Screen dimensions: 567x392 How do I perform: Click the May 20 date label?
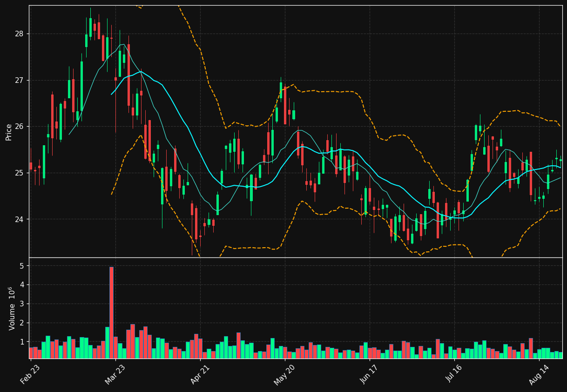284,374
